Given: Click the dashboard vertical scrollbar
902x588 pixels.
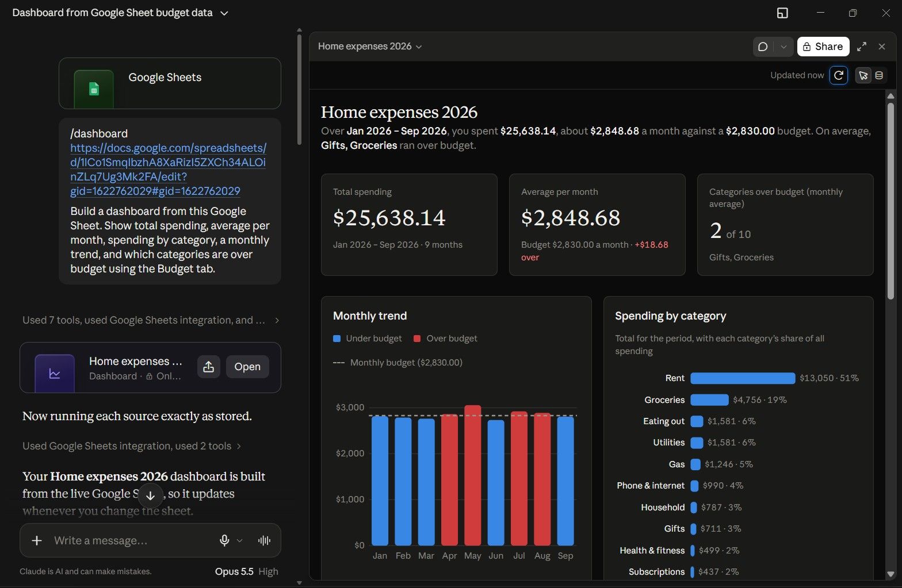Looking at the screenshot, I should [x=890, y=201].
